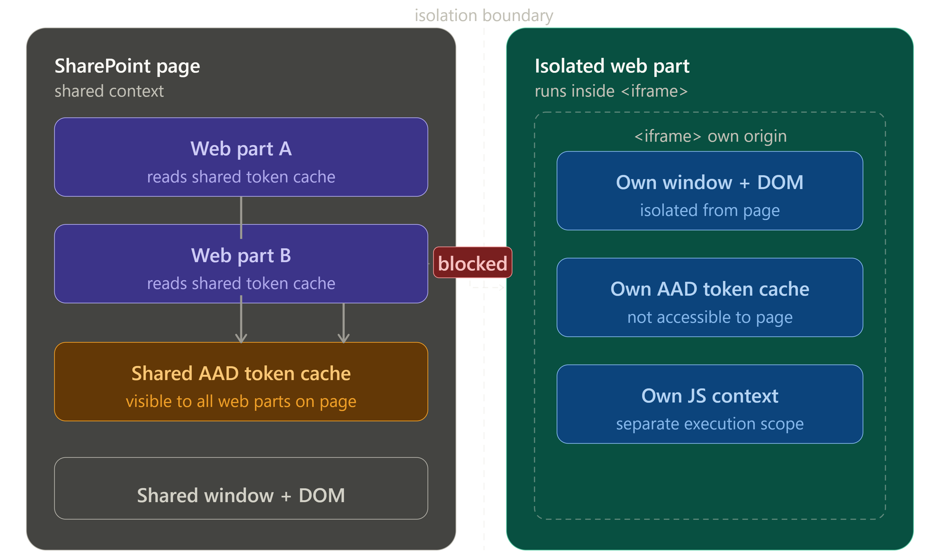The width and height of the screenshot is (933, 560).
Task: Click the 'isolation boundary' label
Action: [x=484, y=16]
